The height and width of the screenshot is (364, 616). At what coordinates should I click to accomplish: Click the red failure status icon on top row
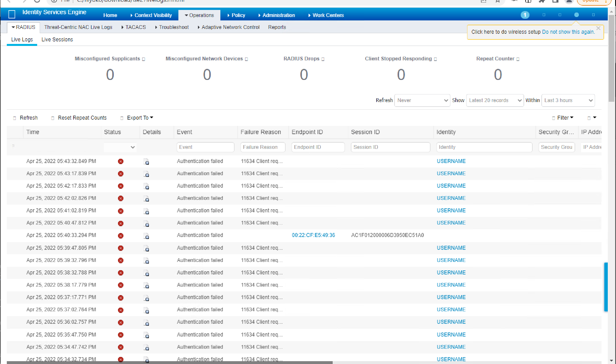coord(121,161)
